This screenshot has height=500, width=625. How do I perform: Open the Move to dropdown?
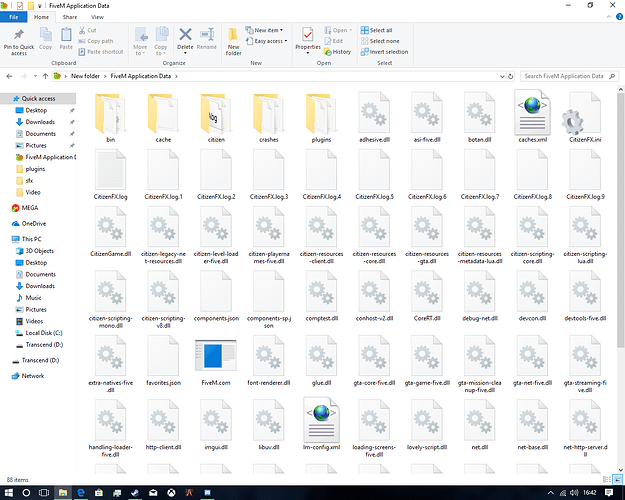click(140, 41)
